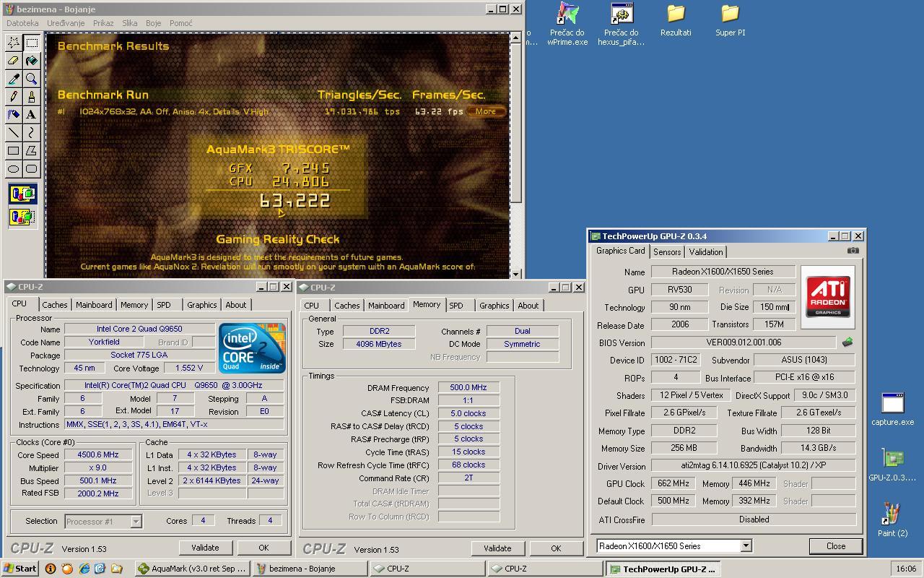Click the save BIOS chip icon in GPU-Z
Screen dimensions: 924x578
coord(847,342)
